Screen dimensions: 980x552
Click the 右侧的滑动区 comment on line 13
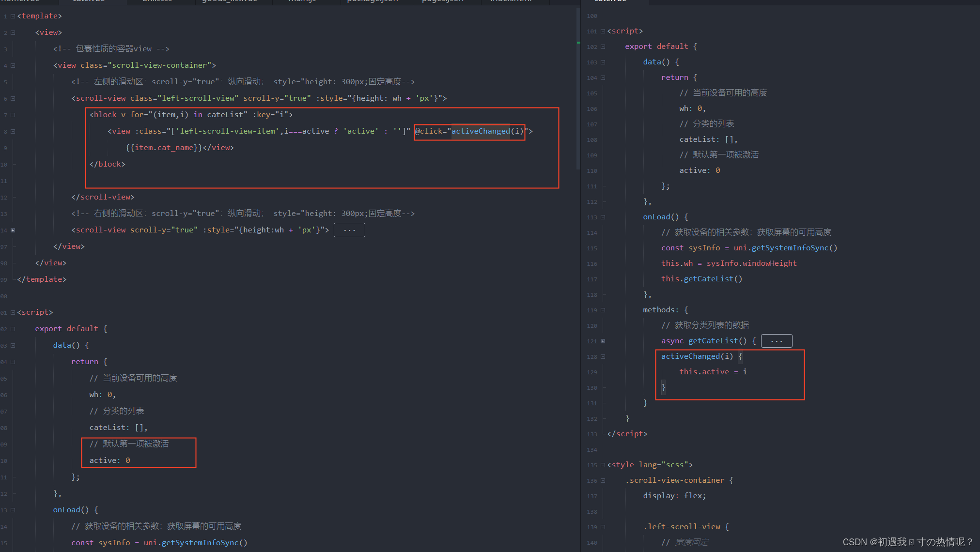click(243, 214)
